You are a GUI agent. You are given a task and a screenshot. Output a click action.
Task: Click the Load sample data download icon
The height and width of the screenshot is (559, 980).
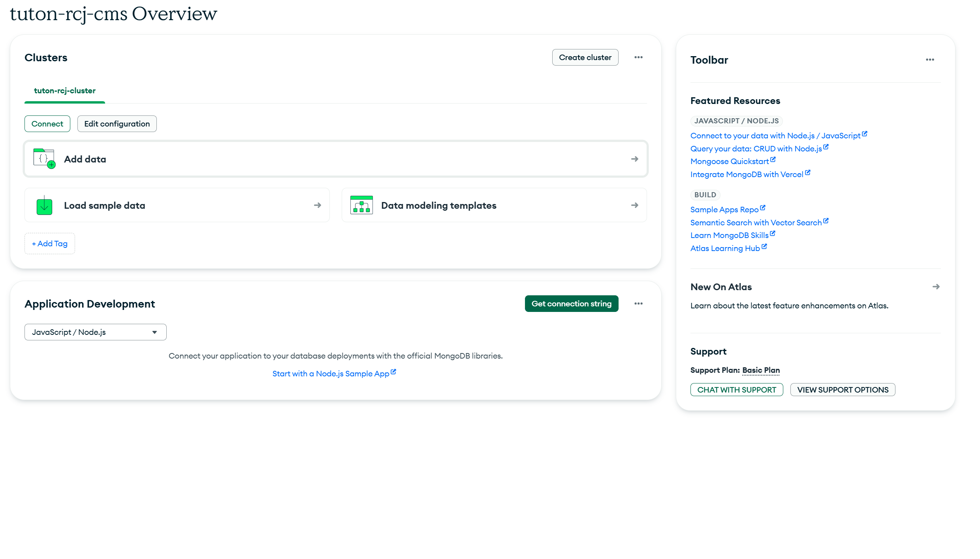tap(44, 205)
